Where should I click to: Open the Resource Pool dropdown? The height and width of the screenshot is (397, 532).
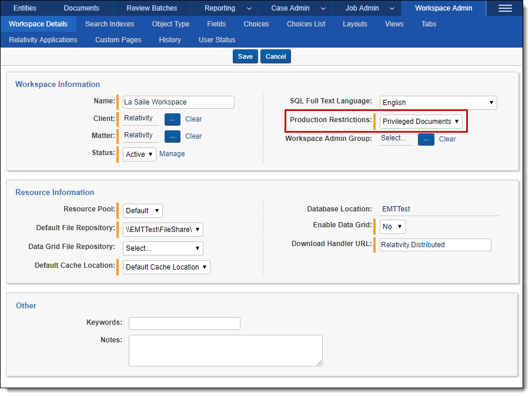pos(143,211)
